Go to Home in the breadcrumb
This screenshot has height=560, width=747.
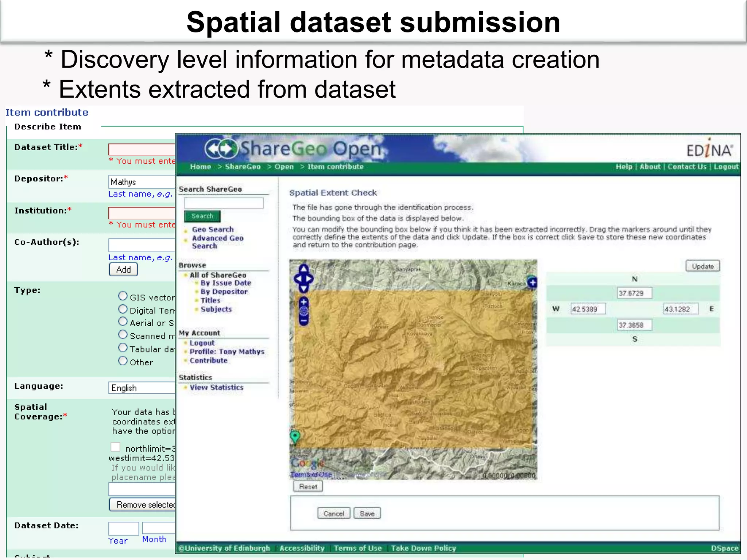(x=200, y=167)
